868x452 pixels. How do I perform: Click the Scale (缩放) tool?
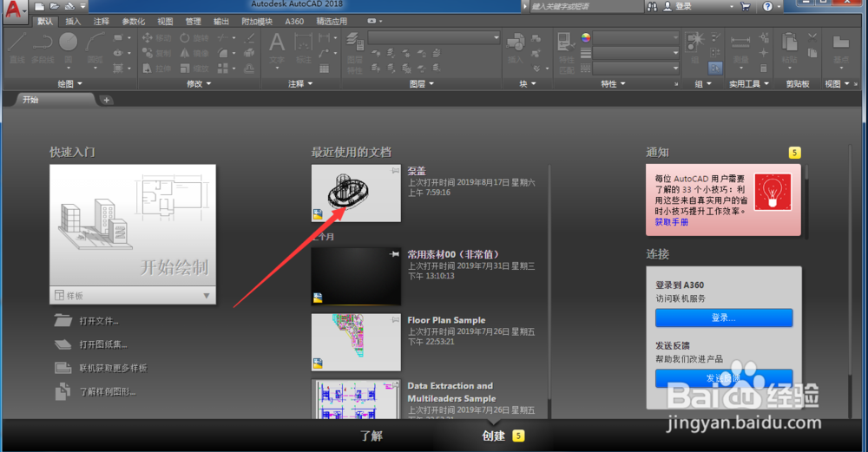(x=194, y=69)
